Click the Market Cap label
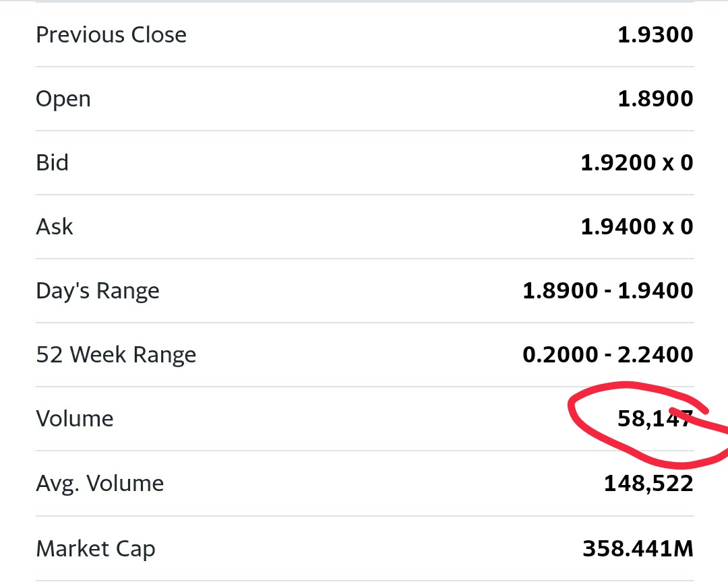 [96, 549]
